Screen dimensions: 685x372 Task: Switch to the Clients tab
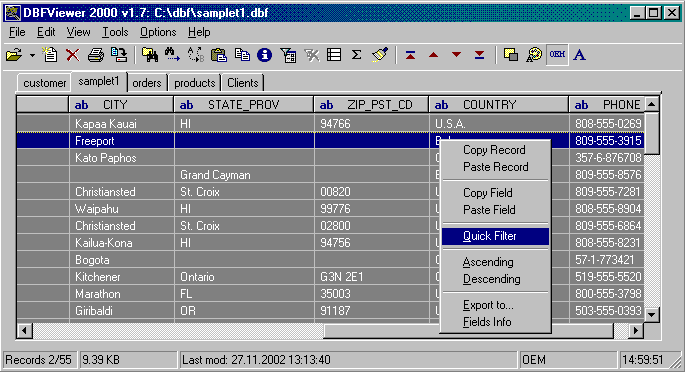[243, 83]
